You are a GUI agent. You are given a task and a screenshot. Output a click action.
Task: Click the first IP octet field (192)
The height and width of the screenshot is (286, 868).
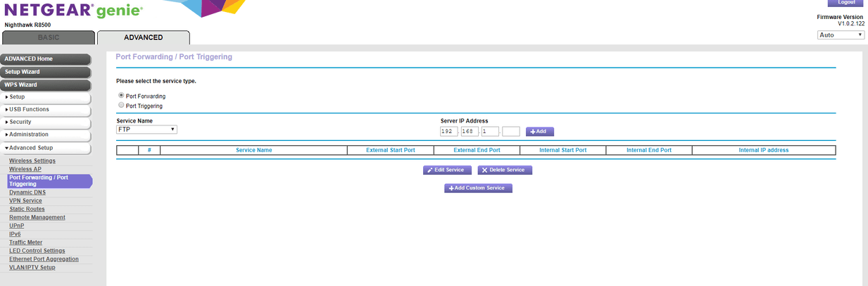[449, 132]
